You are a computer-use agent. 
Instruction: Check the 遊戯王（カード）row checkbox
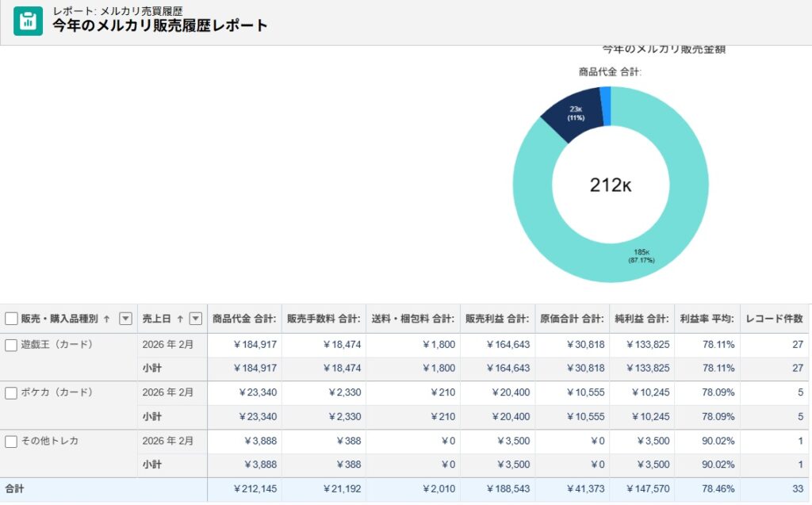coord(11,344)
